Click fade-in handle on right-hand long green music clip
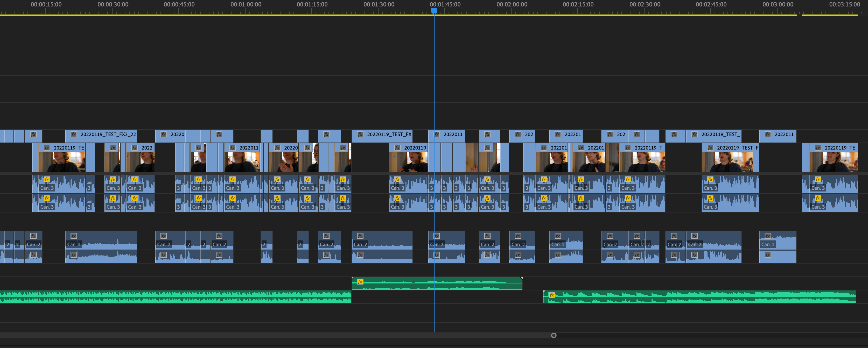This screenshot has width=868, height=348. [545, 292]
